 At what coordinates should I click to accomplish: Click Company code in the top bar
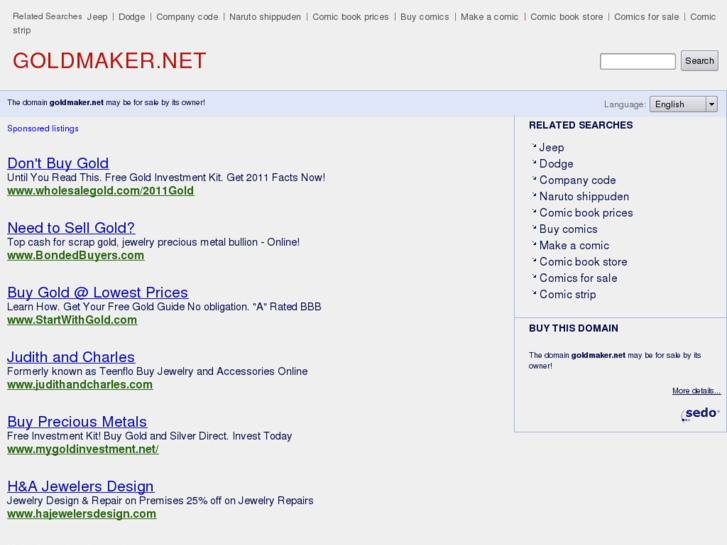pos(187,17)
